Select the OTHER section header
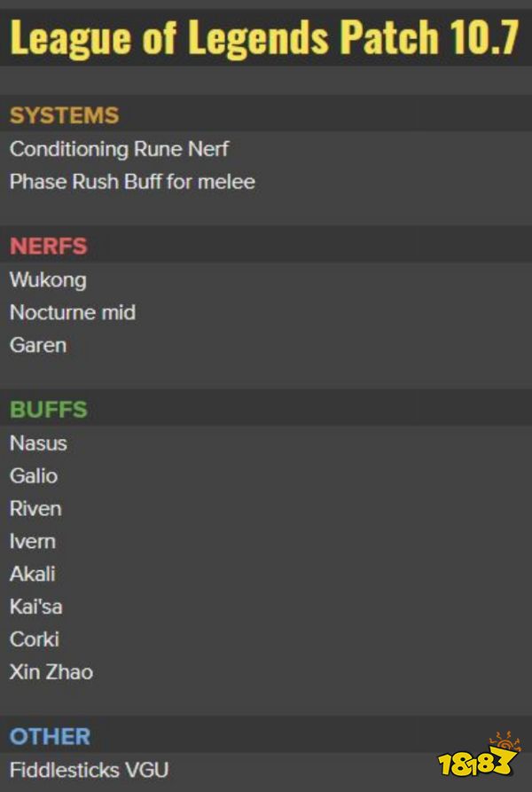The image size is (532, 792). (x=51, y=736)
